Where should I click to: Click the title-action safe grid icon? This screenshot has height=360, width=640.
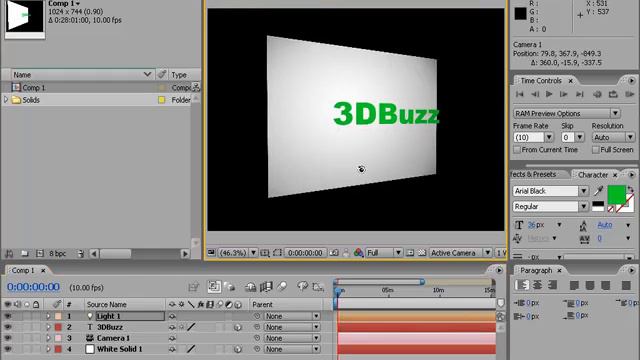(264, 253)
